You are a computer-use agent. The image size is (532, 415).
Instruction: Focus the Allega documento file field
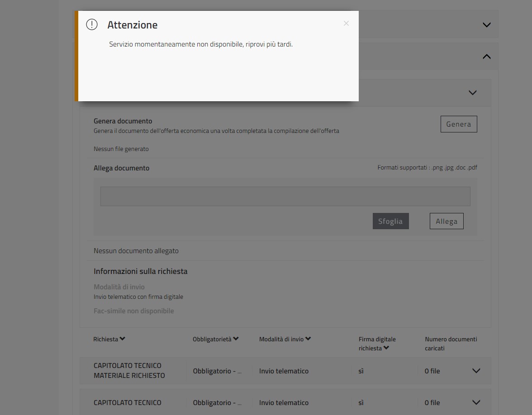285,197
